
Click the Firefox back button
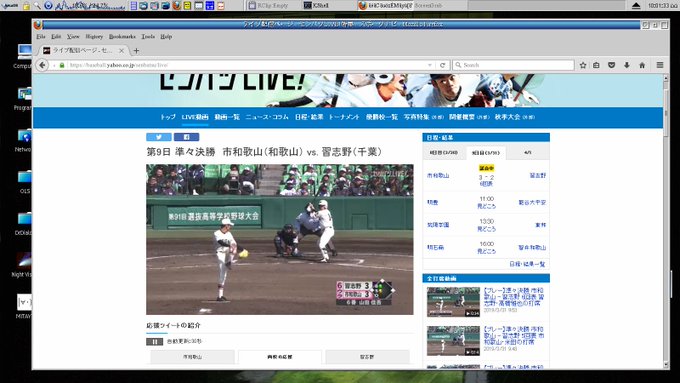pos(42,65)
